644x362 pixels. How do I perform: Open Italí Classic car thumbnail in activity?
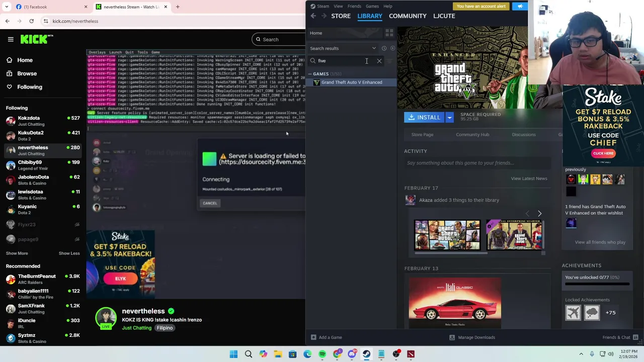pyautogui.click(x=455, y=304)
